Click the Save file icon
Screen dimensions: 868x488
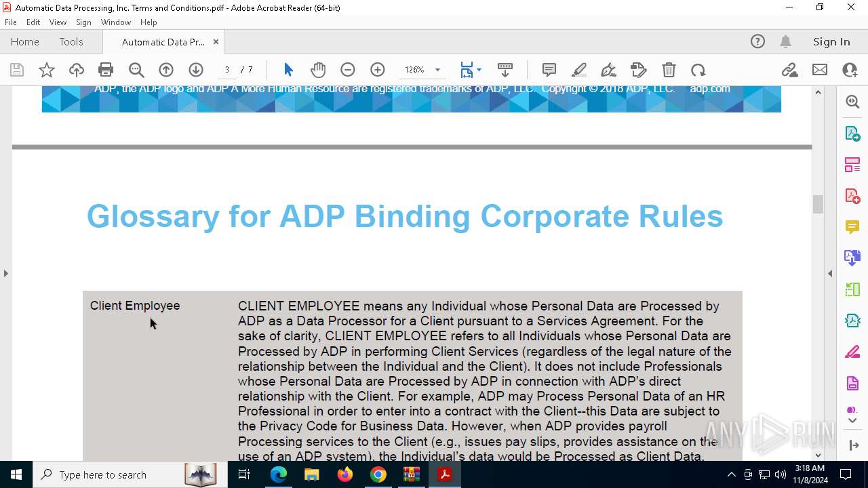17,70
